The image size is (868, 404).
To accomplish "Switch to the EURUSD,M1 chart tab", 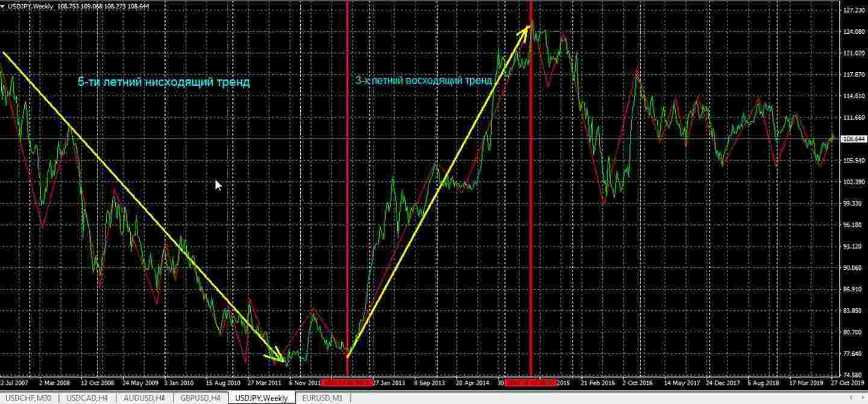I will tap(322, 398).
